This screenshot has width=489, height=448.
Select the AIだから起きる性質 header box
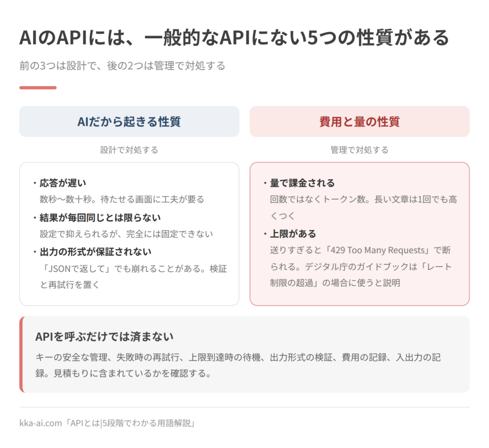click(129, 122)
